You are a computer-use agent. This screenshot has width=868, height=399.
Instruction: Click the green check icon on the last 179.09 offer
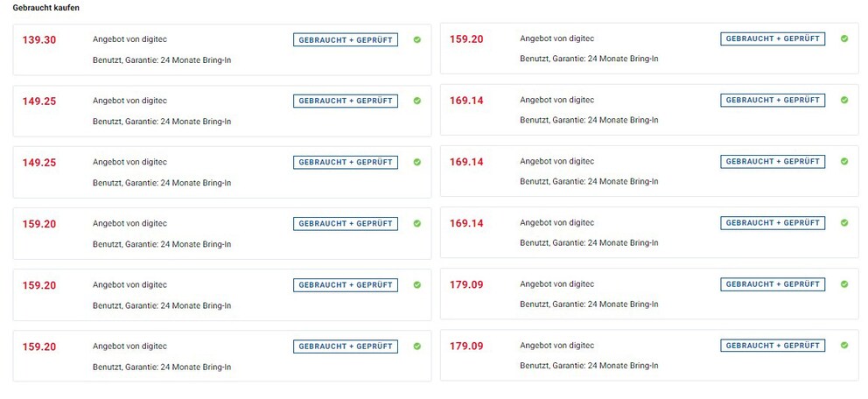[844, 346]
